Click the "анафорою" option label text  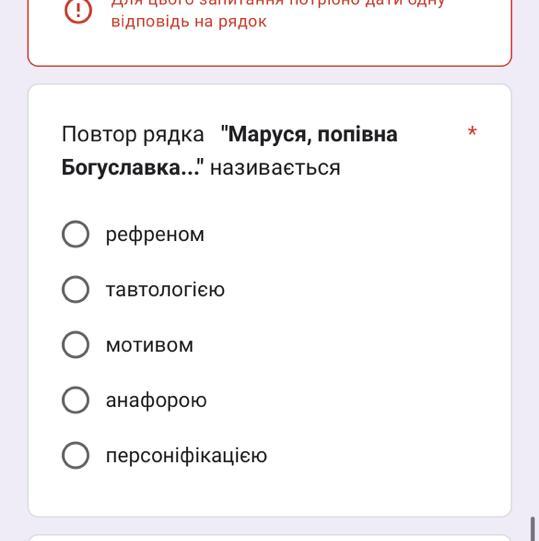156,401
